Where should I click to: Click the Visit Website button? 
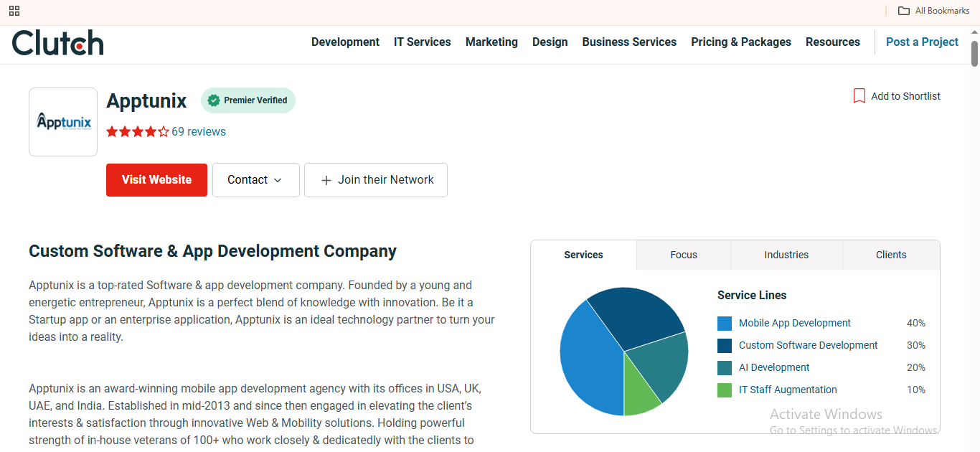point(156,180)
